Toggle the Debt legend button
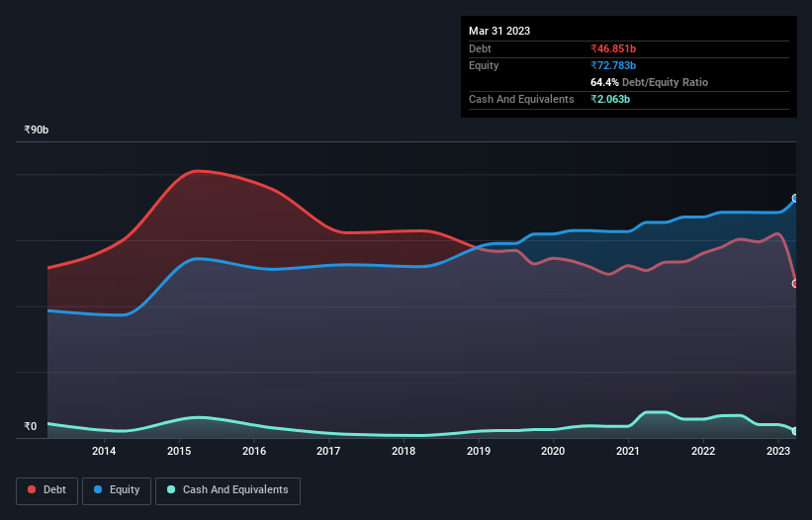This screenshot has height=520, width=812. tap(47, 490)
